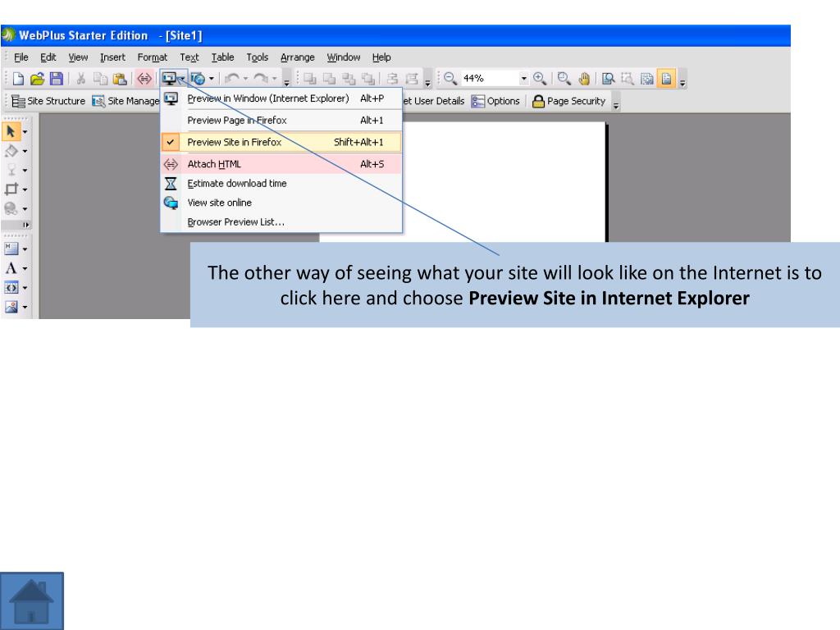Expand the Preview button dropdown arrow
The height and width of the screenshot is (630, 840).
[x=182, y=80]
